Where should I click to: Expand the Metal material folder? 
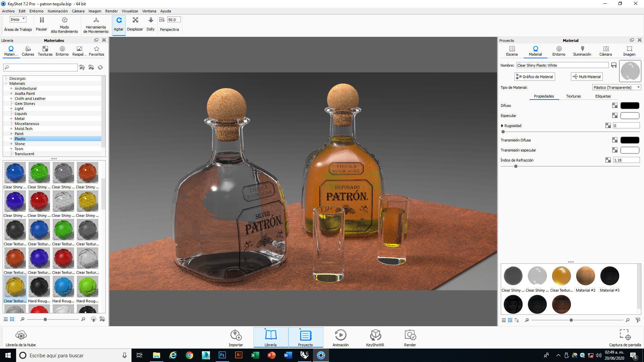pos(11,119)
